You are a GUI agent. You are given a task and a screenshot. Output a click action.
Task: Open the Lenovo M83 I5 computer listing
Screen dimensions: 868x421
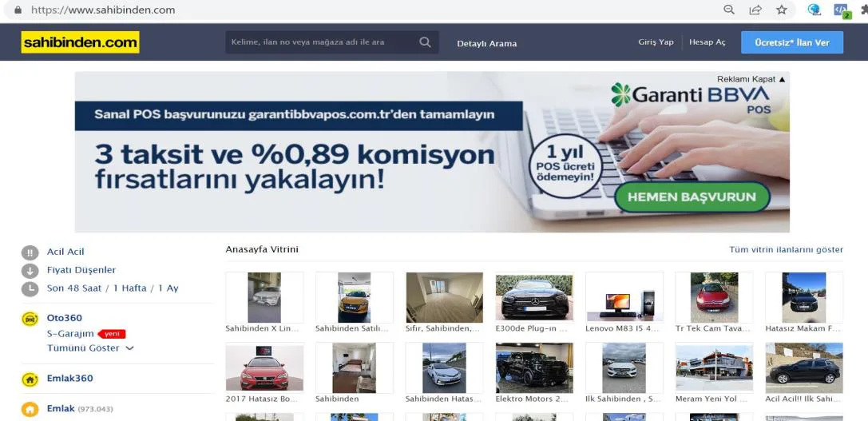624,297
